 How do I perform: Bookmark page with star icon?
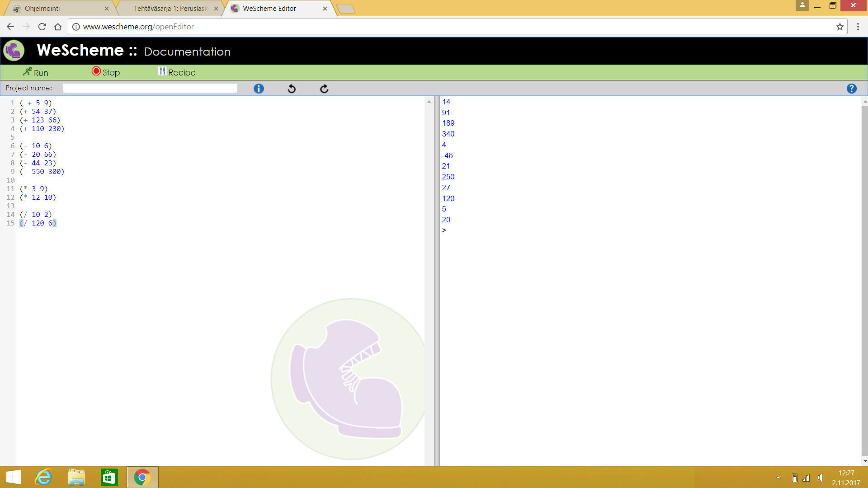[840, 27]
